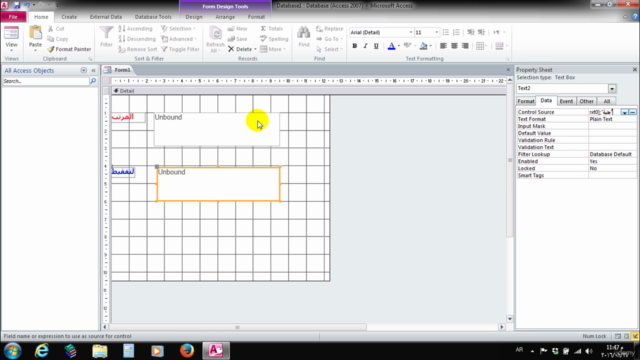The image size is (640, 360).
Task: Expand the Arial font name dropdown
Action: tap(411, 32)
